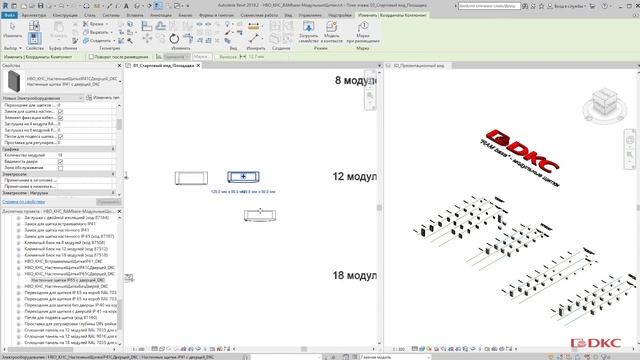Viewport: 640px width, 360px height.
Task: Click the Properties panel vertical scrollbar
Action: (x=119, y=124)
